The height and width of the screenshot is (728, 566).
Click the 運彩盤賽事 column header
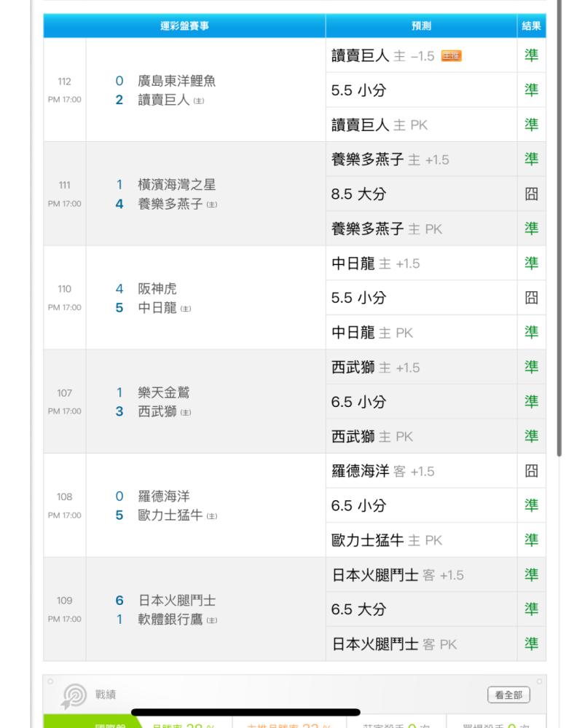coord(184,26)
